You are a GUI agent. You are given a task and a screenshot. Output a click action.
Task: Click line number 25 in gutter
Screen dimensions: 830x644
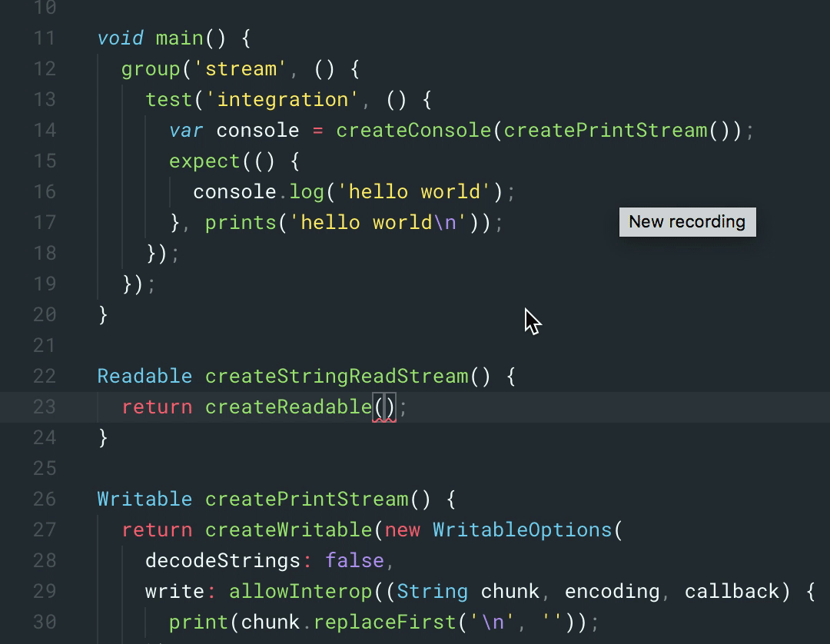[x=45, y=468]
